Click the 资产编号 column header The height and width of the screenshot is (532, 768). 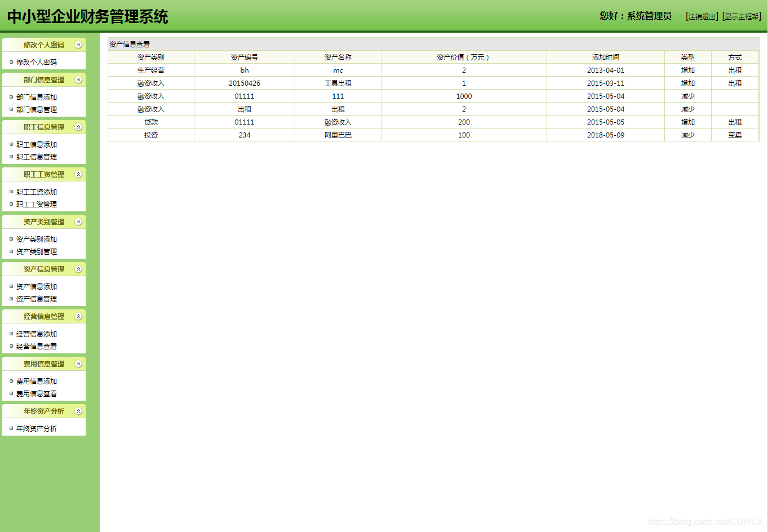click(245, 57)
